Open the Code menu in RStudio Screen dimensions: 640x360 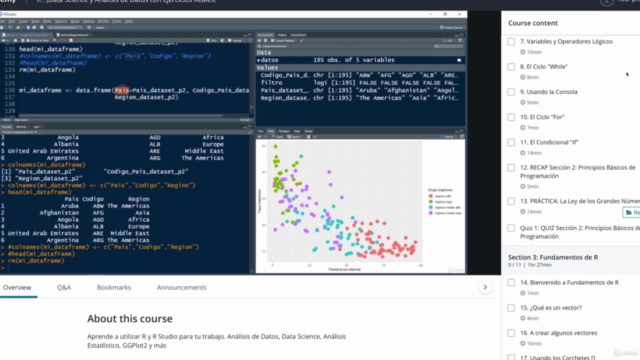[x=23, y=21]
